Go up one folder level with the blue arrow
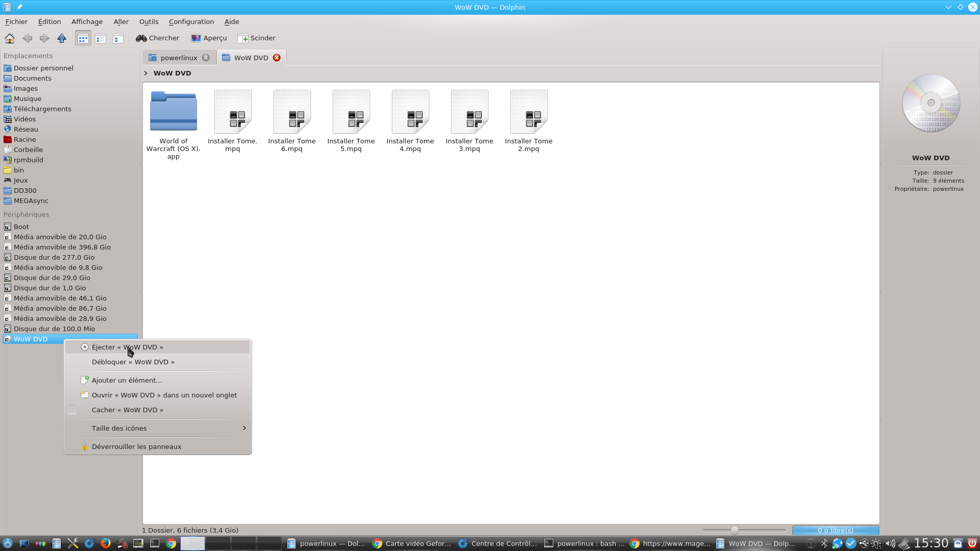This screenshot has height=551, width=980. [x=62, y=38]
